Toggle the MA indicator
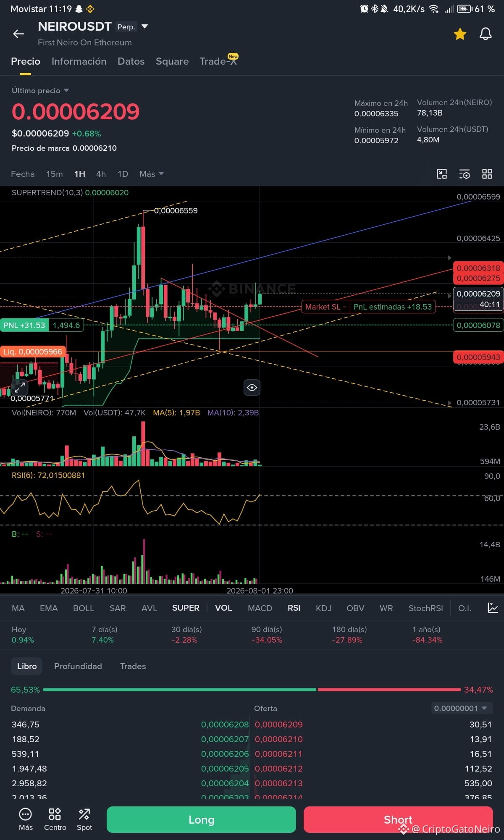This screenshot has height=840, width=504. 18,608
